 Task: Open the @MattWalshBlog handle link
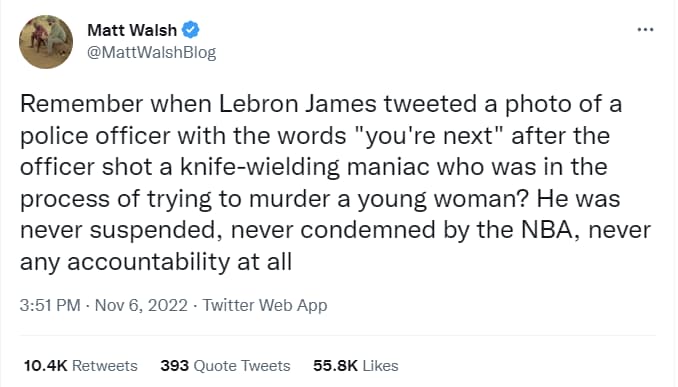[x=151, y=53]
